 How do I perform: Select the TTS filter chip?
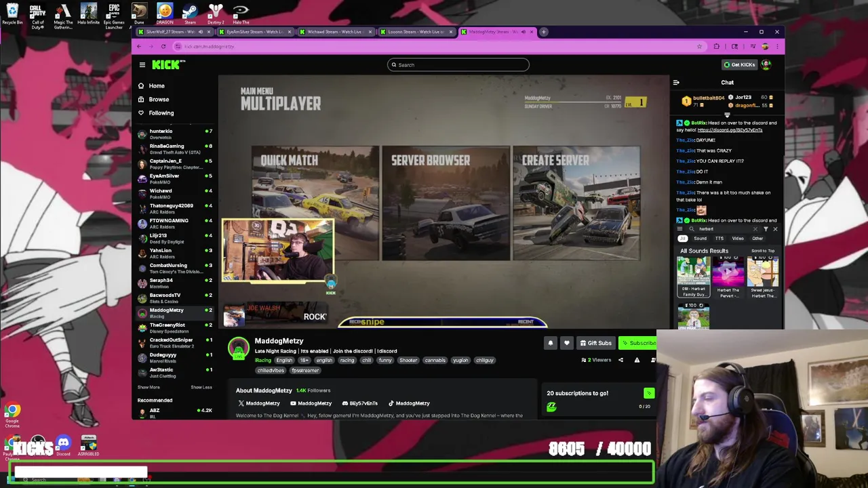point(719,239)
